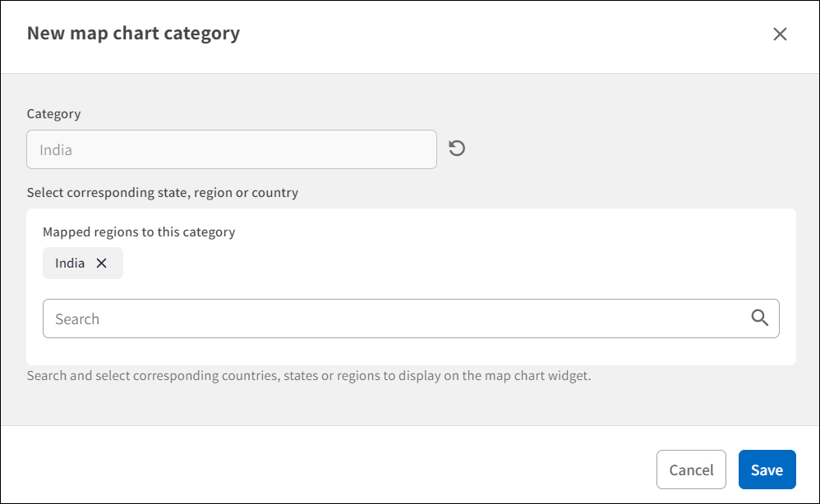Screen dimensions: 820x504
Task: Focus the region Search box
Action: tap(394, 318)
